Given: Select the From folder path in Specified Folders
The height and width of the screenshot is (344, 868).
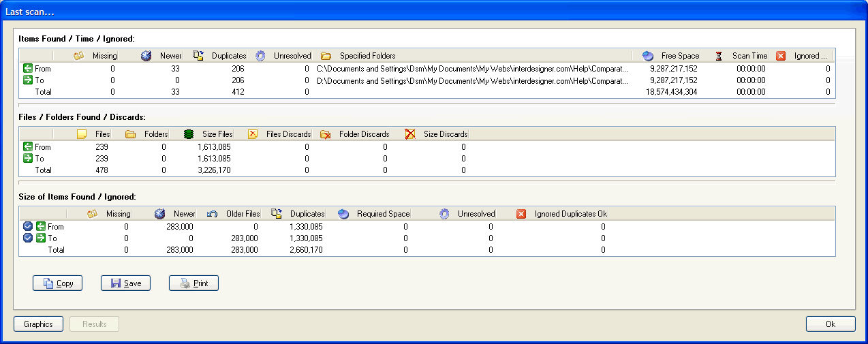Looking at the screenshot, I should (x=472, y=68).
